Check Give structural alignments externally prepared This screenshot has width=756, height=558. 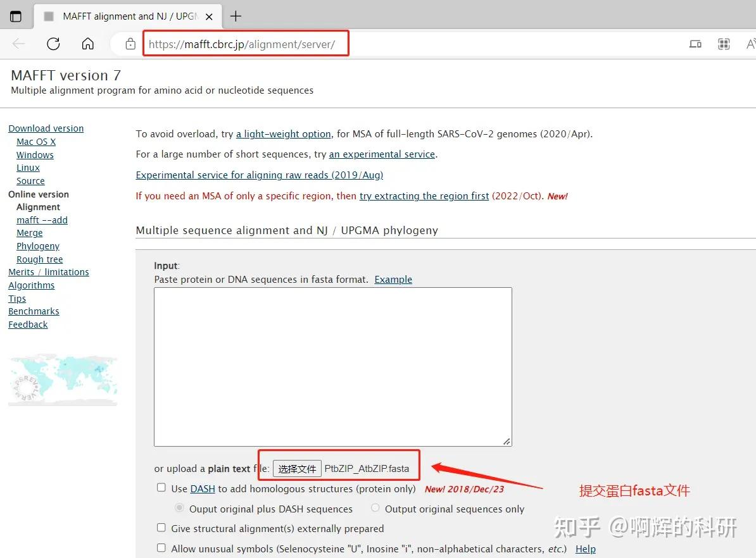161,528
